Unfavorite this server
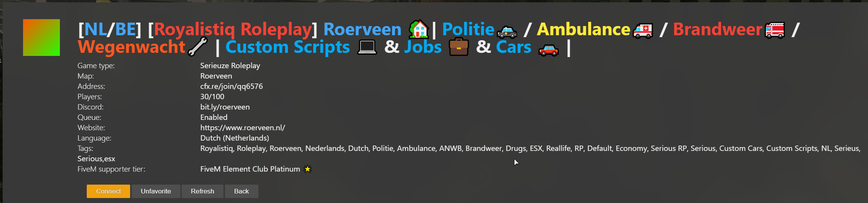The height and width of the screenshot is (203, 868). 156,191
